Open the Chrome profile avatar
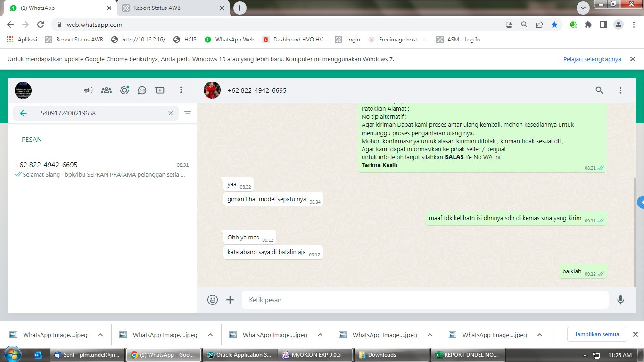Image resolution: width=644 pixels, height=362 pixels. (x=619, y=25)
